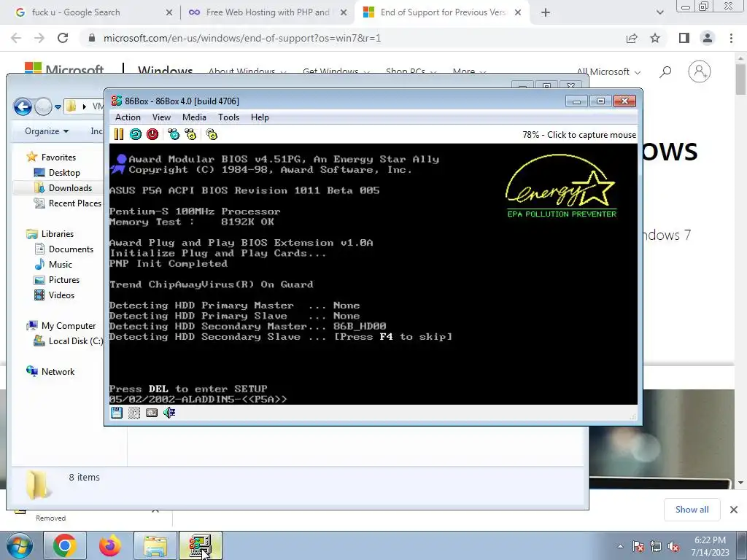Open Videos library in Explorer
Viewport: 747px width, 560px height.
point(61,295)
